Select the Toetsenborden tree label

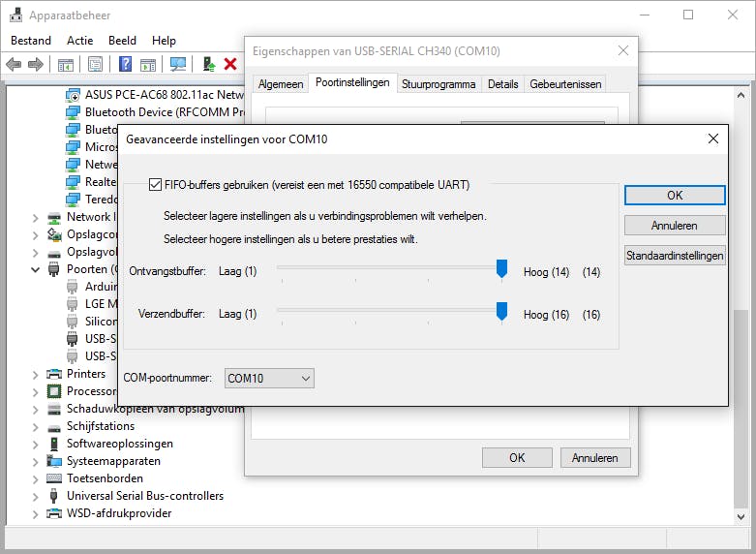(106, 478)
